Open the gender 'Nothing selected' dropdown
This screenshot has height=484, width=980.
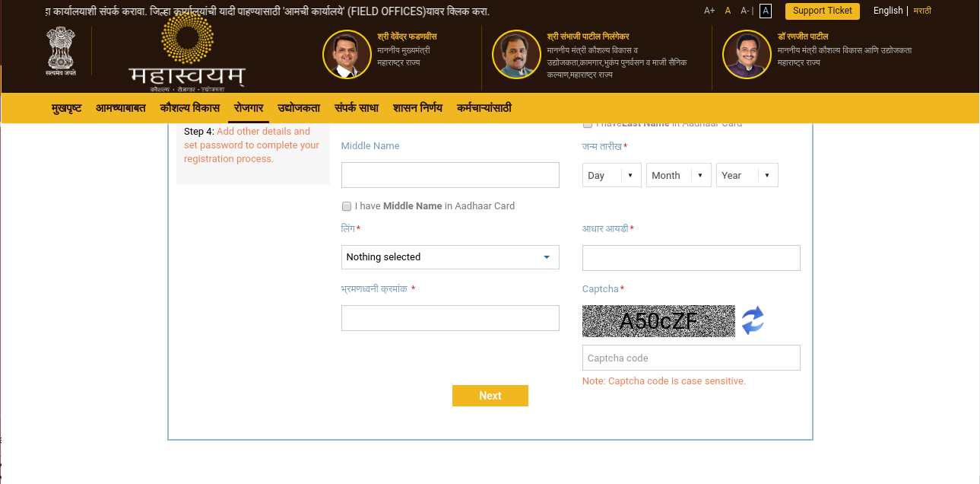point(450,257)
